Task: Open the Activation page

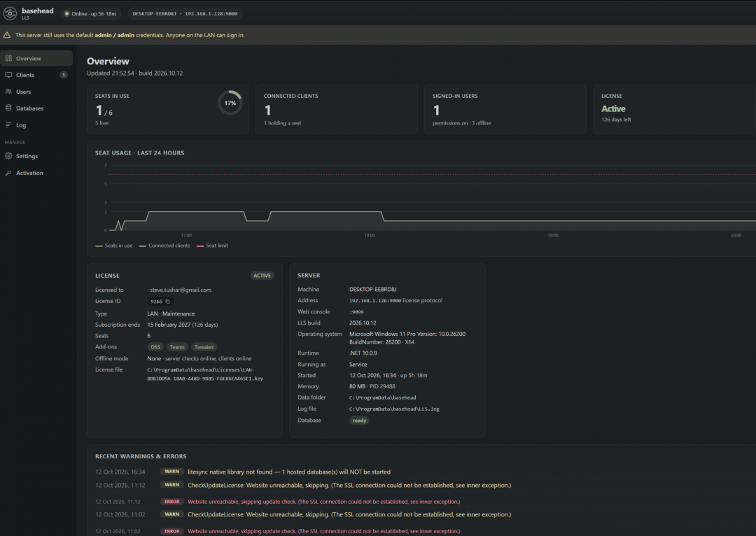Action: point(36,173)
